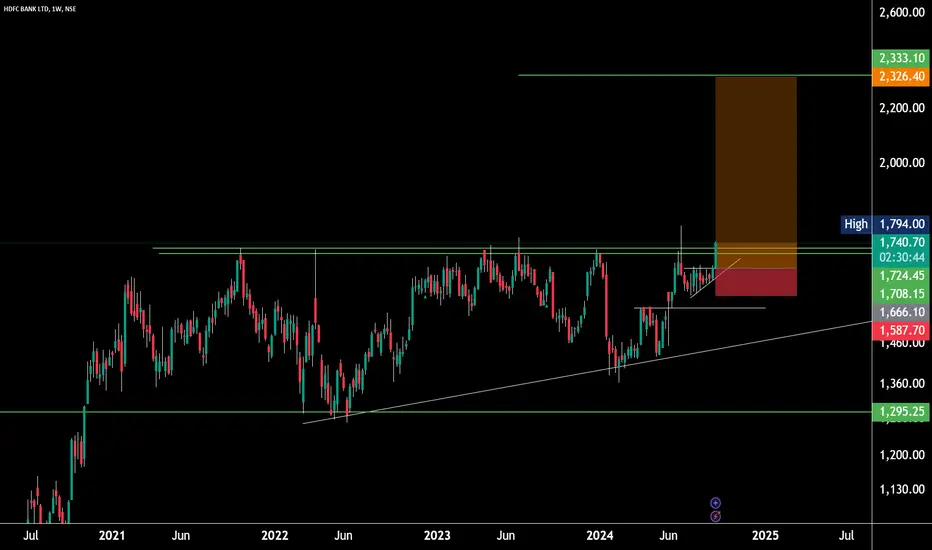This screenshot has width=932, height=550.
Task: Click the 2022 time axis label
Action: (x=275, y=536)
